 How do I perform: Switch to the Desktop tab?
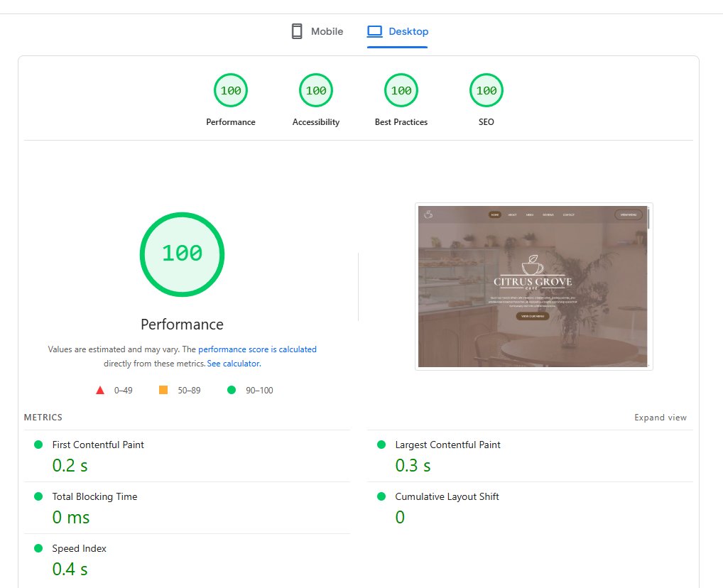click(x=398, y=31)
